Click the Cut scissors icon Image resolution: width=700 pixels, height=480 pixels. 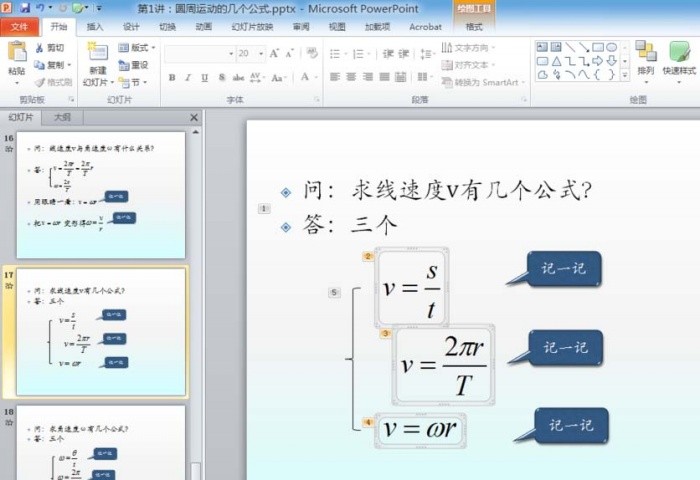(x=40, y=48)
